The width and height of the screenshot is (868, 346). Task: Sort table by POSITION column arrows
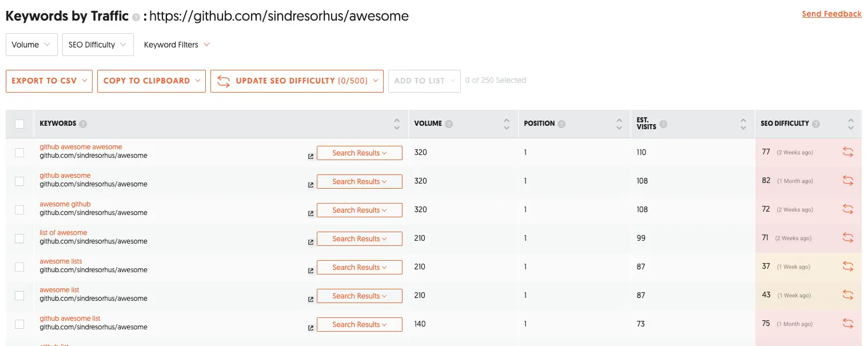click(x=619, y=124)
